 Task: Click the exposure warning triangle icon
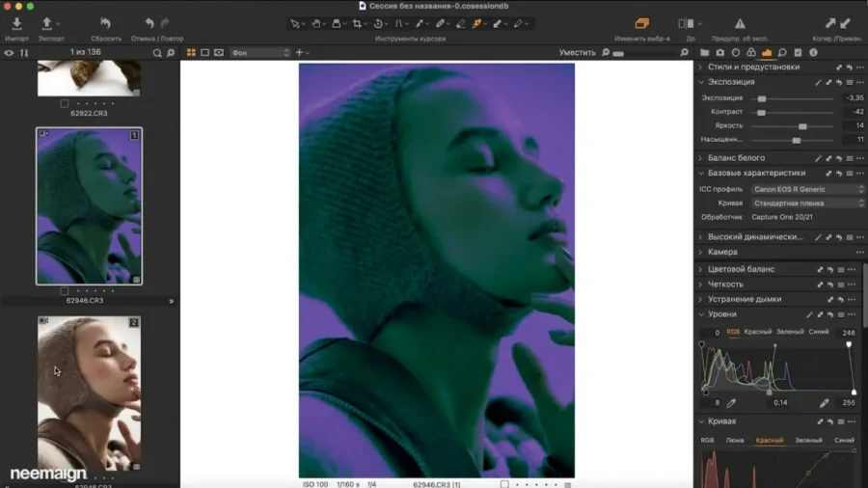[x=740, y=23]
